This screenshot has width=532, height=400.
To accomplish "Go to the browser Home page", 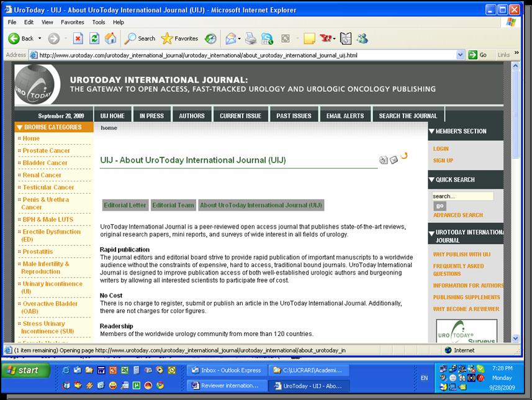I will click(x=110, y=39).
